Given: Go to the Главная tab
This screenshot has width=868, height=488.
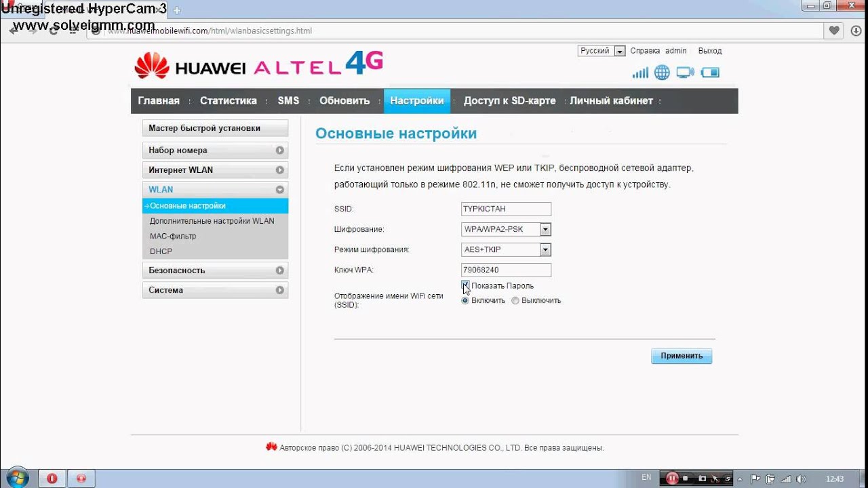Looking at the screenshot, I should pyautogui.click(x=159, y=101).
